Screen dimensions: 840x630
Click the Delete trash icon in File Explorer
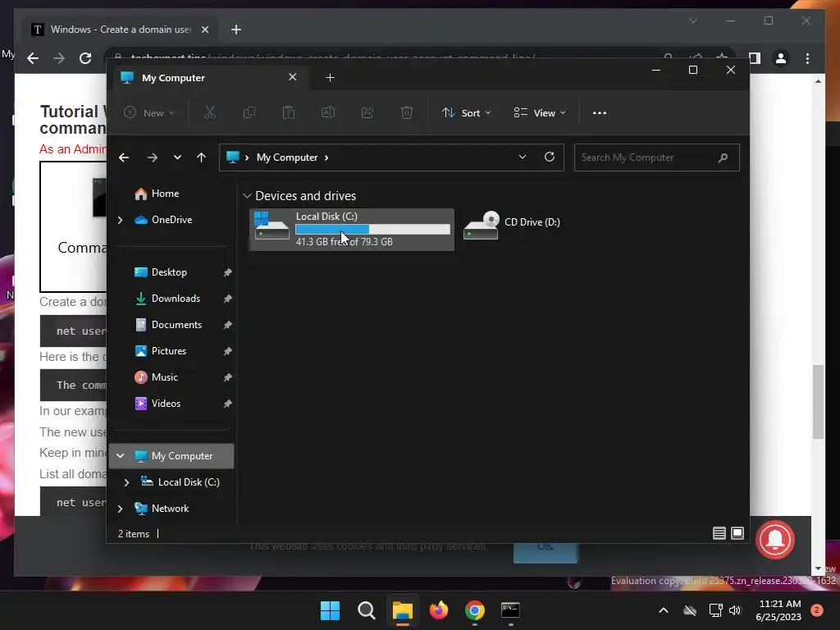pos(407,112)
